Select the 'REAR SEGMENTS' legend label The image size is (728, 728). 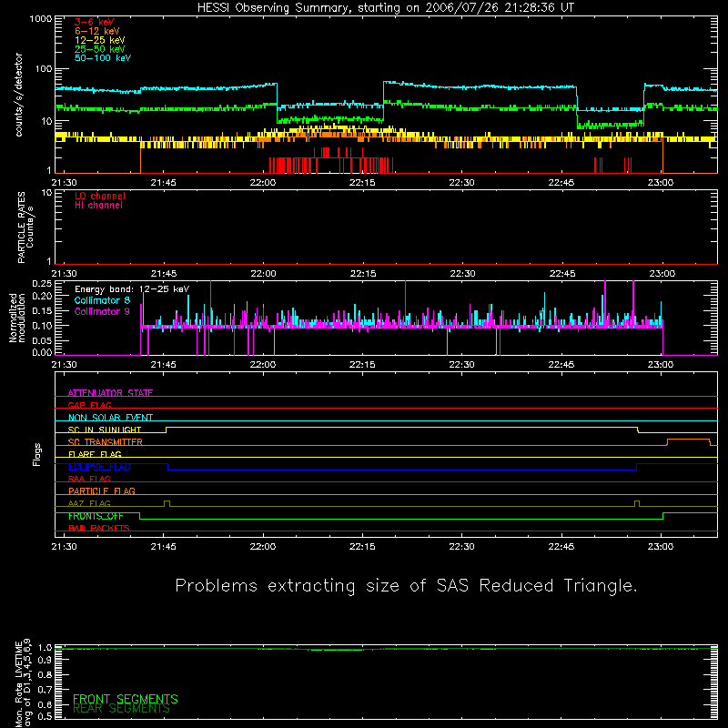(x=121, y=708)
